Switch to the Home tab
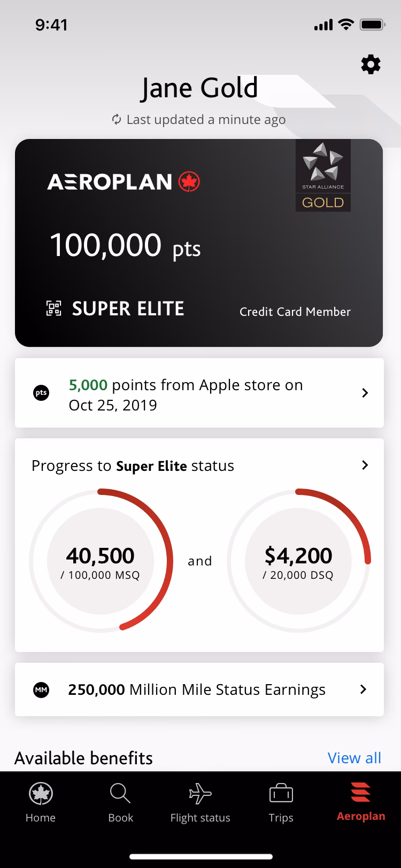The width and height of the screenshot is (401, 868). 41,802
